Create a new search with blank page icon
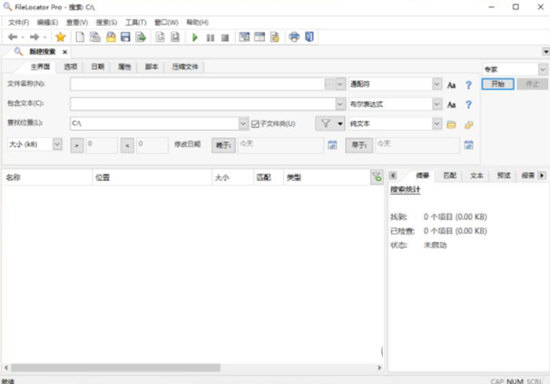The image size is (550, 384). pos(80,37)
